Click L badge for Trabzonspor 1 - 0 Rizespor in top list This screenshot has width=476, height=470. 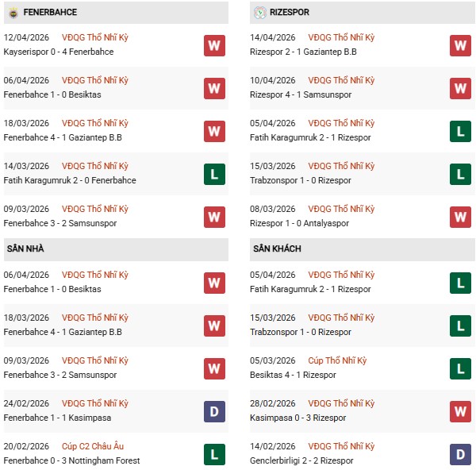pos(461,174)
